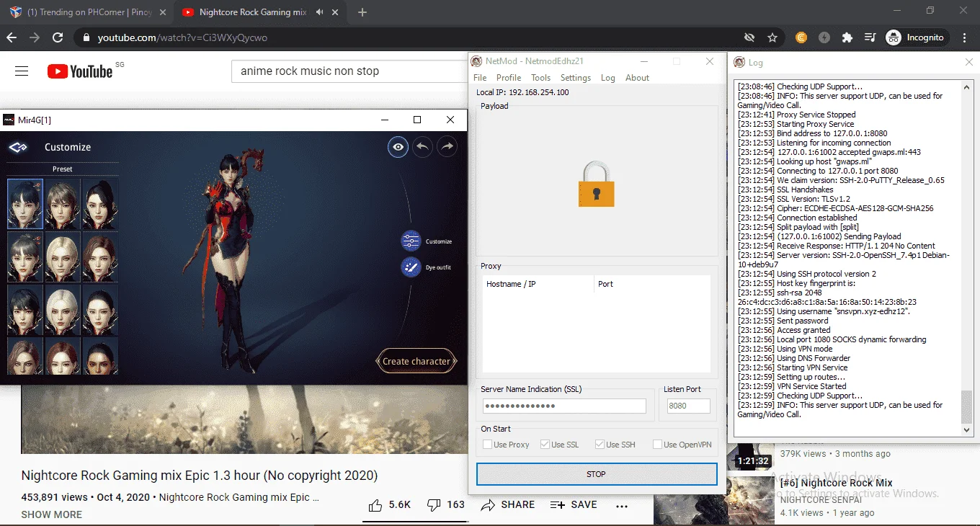Viewport: 980px width, 526px height.
Task: Toggle the Use SSL checkbox
Action: tap(545, 445)
